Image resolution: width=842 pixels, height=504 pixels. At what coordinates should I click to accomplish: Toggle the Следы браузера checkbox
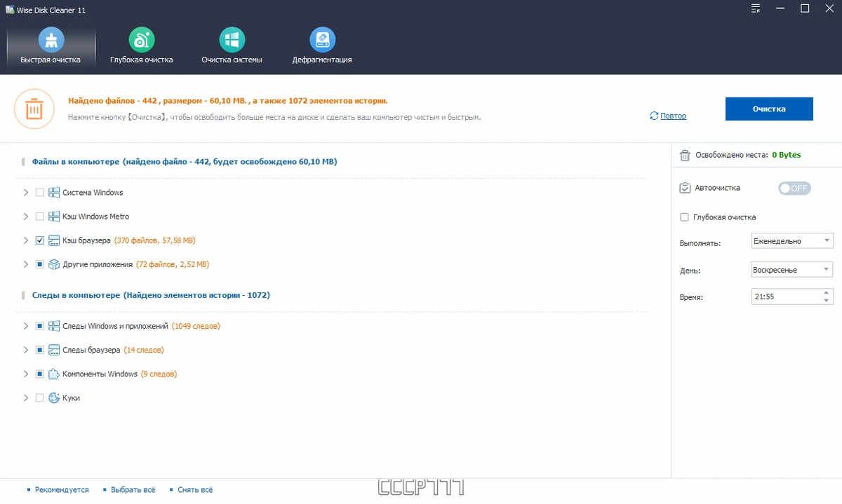click(x=39, y=350)
